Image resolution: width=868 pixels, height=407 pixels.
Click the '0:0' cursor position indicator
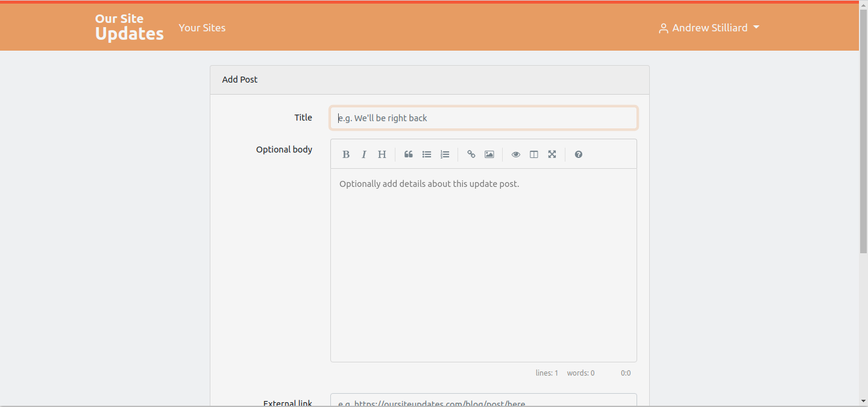626,373
